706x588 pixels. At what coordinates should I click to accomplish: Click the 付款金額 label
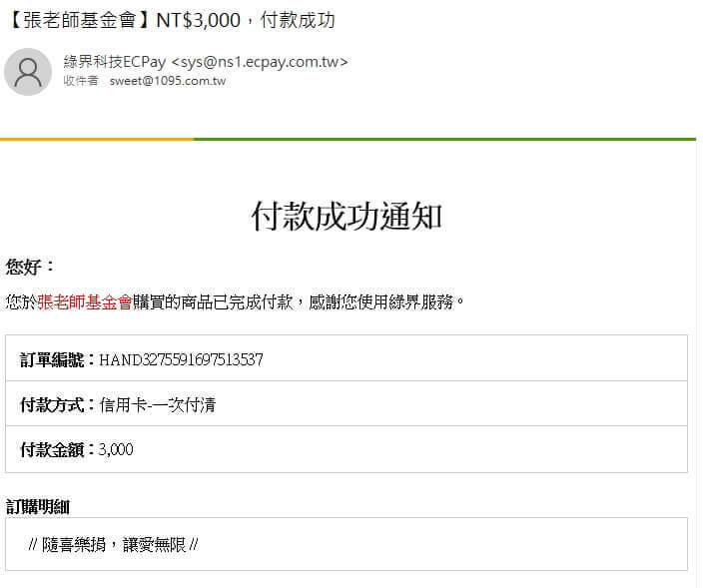click(57, 449)
